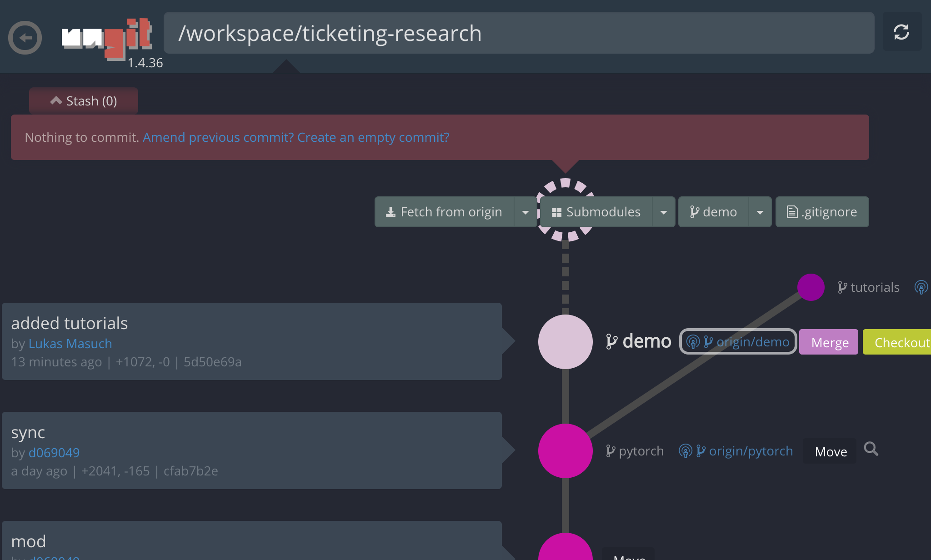
Task: Select the purple tutorials commit node
Action: click(x=811, y=287)
